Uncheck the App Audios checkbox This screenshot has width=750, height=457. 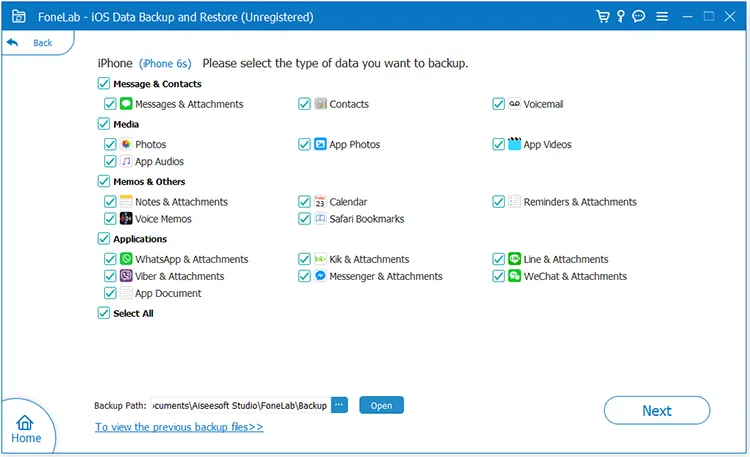coord(110,161)
